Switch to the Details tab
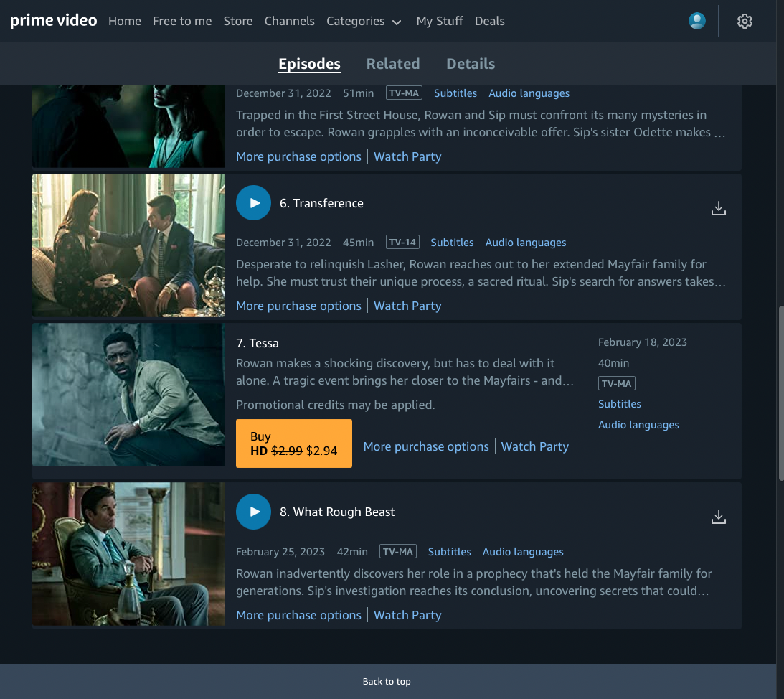 coord(471,64)
